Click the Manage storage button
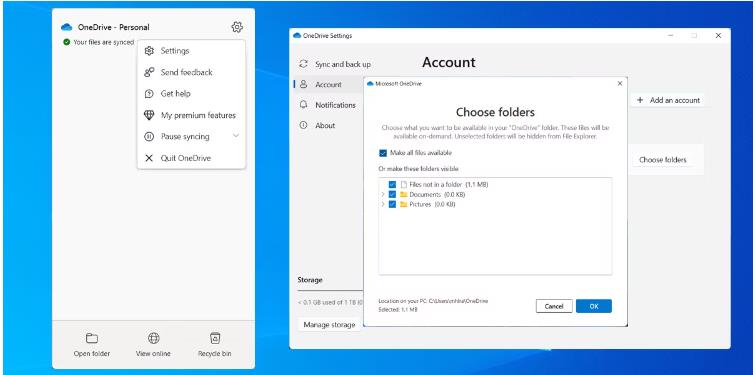Image resolution: width=755 pixels, height=375 pixels. tap(329, 325)
